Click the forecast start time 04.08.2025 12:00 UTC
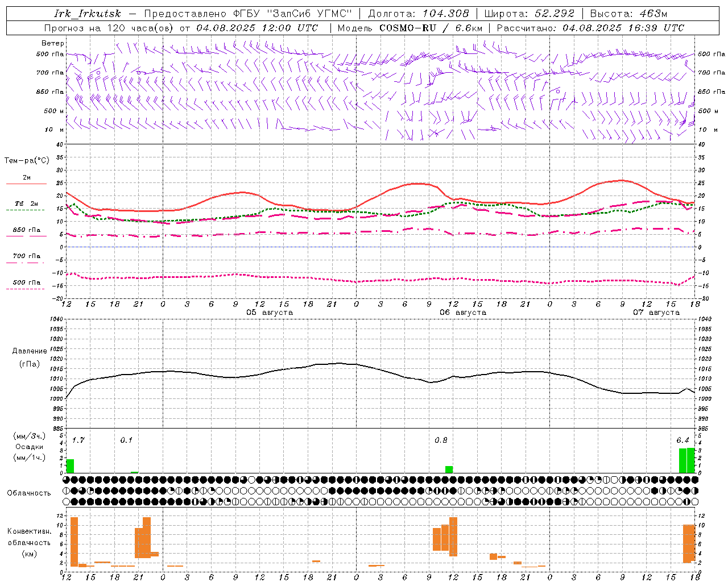Viewport: 728px width, 582px height. (x=257, y=28)
